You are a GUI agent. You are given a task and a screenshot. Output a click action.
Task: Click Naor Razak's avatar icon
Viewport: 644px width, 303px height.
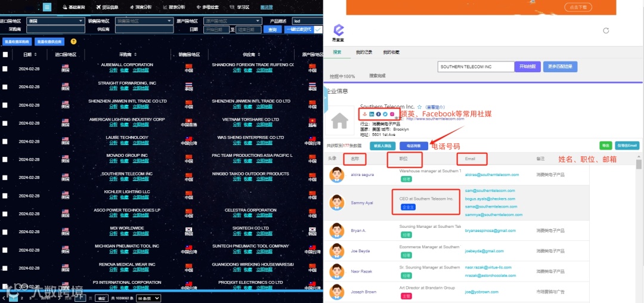337,271
